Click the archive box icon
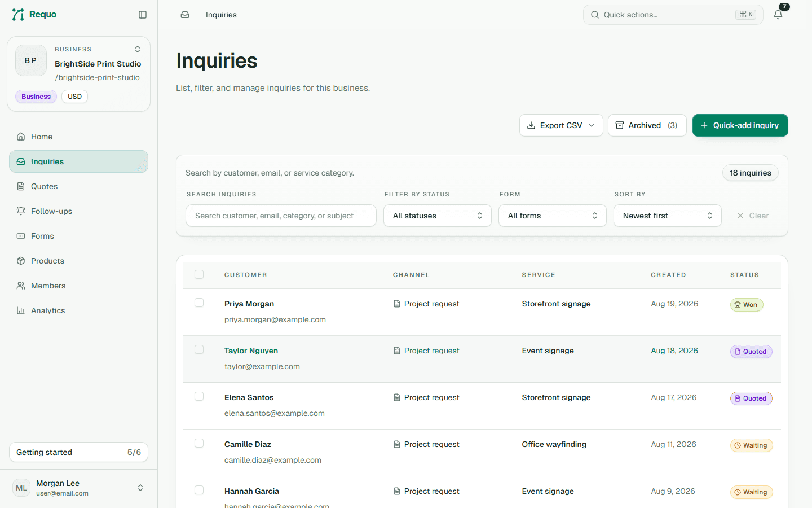The width and height of the screenshot is (812, 508). coord(620,125)
